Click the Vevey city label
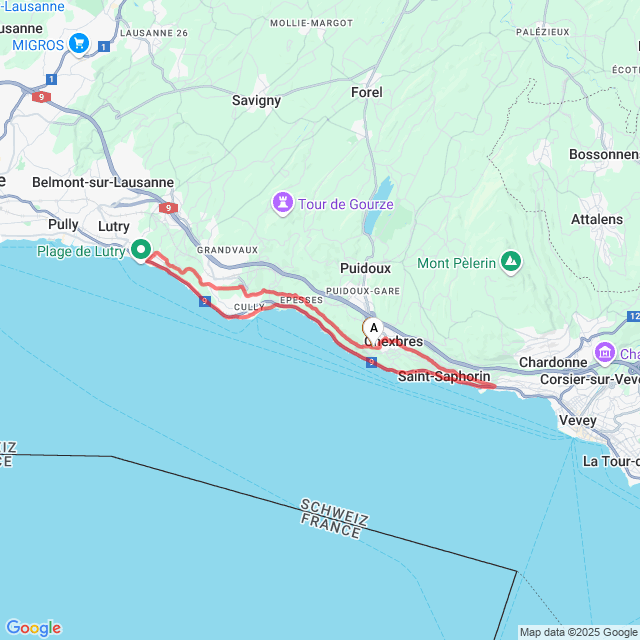Viewport: 640px width, 640px height. (x=578, y=420)
